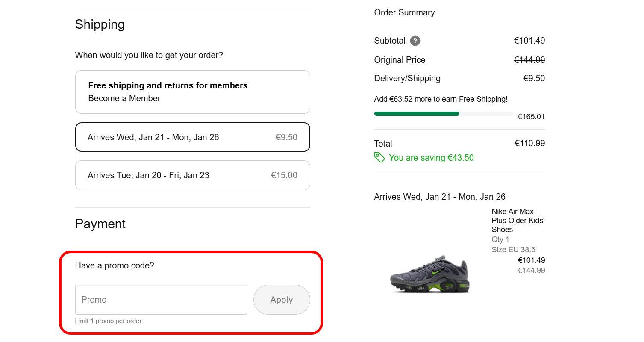The width and height of the screenshot is (644, 342).
Task: Click the Subtotal help question mark icon
Action: 415,41
